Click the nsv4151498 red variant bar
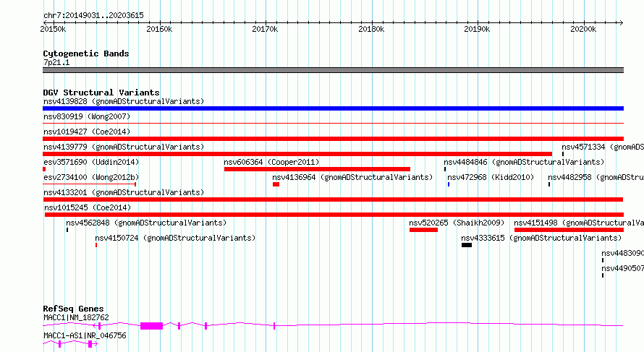 pyautogui.click(x=569, y=230)
